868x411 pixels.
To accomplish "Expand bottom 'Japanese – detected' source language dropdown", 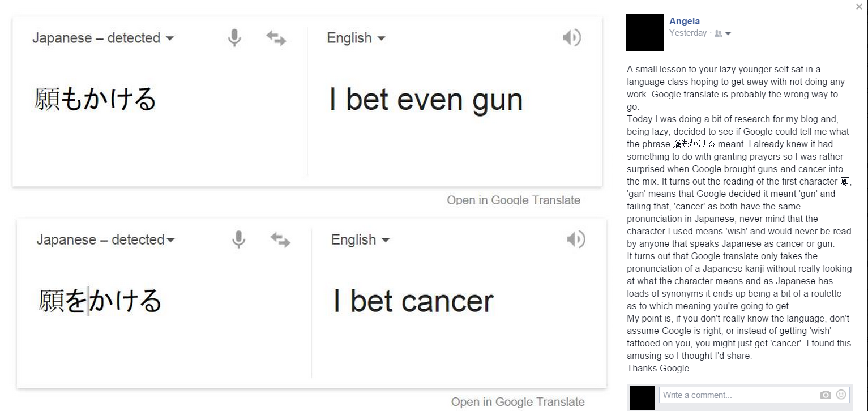I will 106,239.
